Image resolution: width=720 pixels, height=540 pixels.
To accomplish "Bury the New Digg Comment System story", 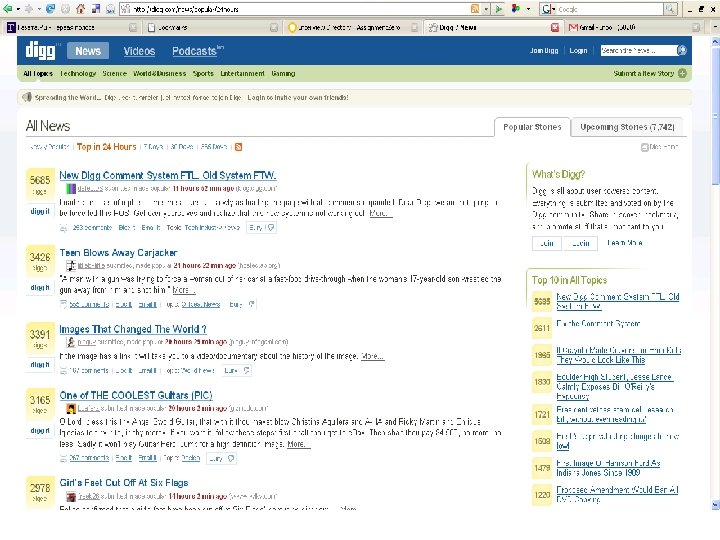I will (261, 227).
